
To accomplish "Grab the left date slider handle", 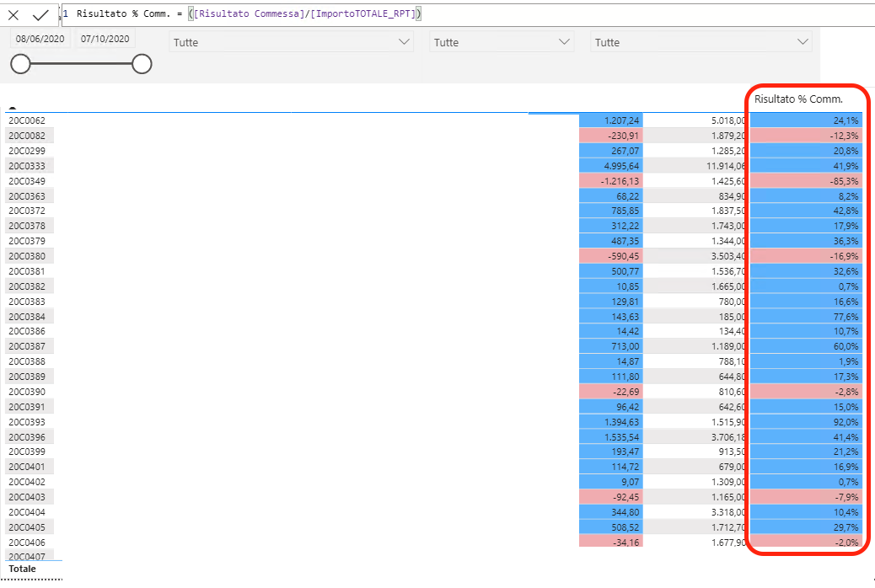I will tap(20, 64).
